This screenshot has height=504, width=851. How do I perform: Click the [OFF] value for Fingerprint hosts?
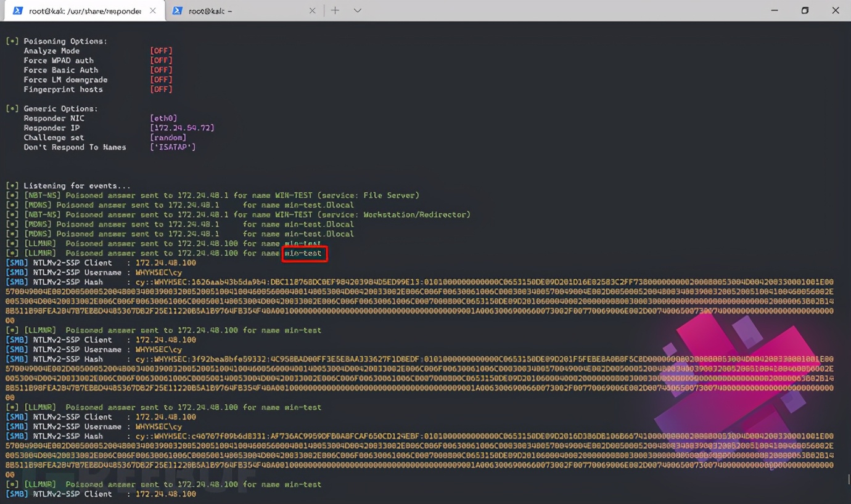pyautogui.click(x=161, y=89)
